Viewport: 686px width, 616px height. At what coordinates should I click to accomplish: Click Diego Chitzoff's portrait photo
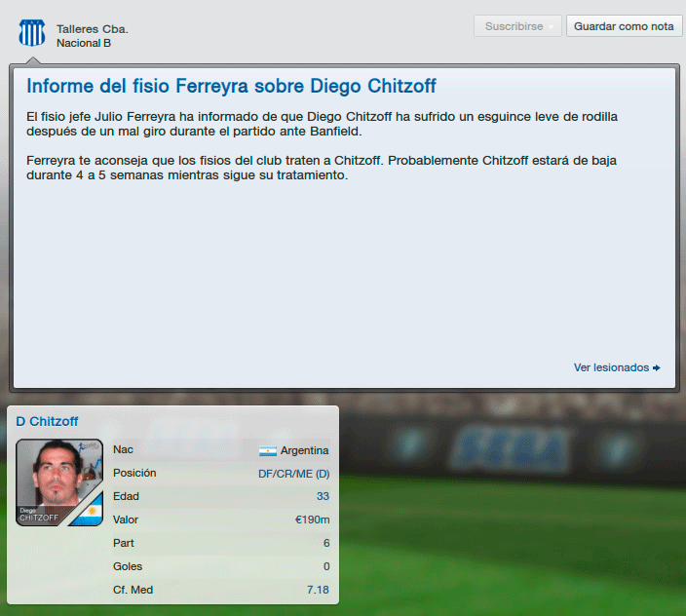(x=59, y=482)
